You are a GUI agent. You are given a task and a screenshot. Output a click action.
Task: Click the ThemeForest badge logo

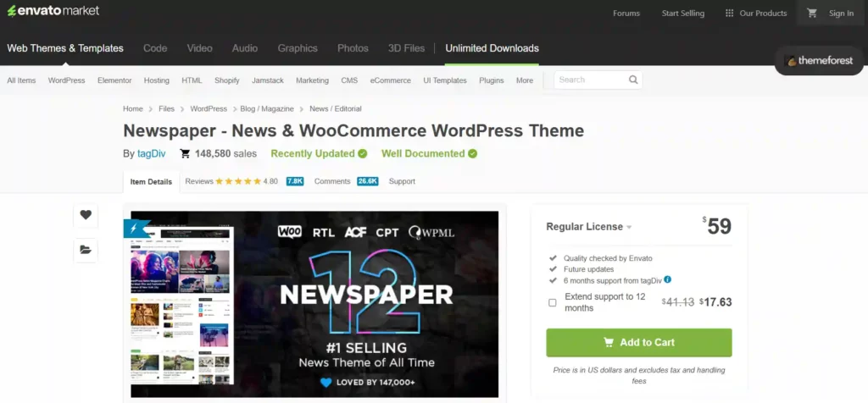point(819,61)
